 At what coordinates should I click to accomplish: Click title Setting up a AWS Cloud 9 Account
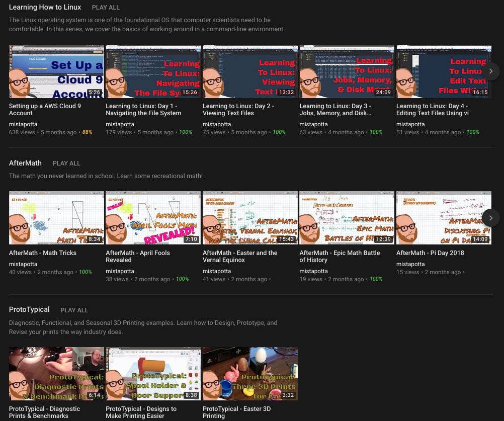point(45,110)
